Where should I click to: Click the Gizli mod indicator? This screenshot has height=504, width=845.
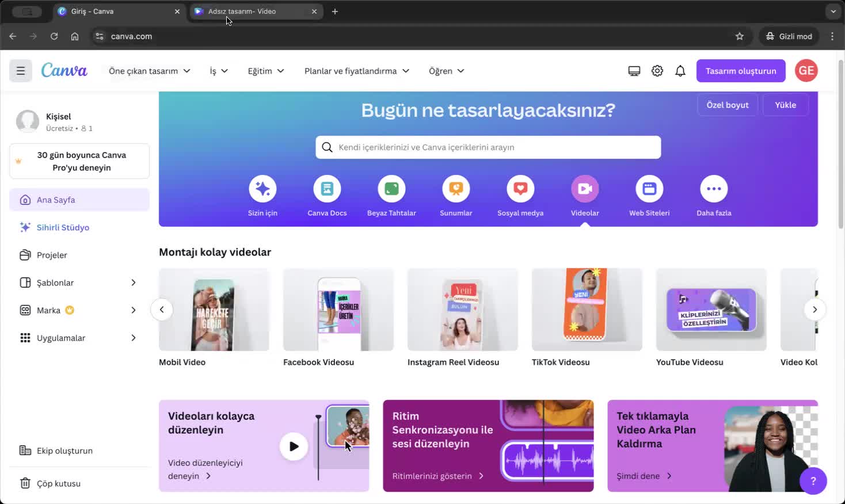(x=789, y=36)
